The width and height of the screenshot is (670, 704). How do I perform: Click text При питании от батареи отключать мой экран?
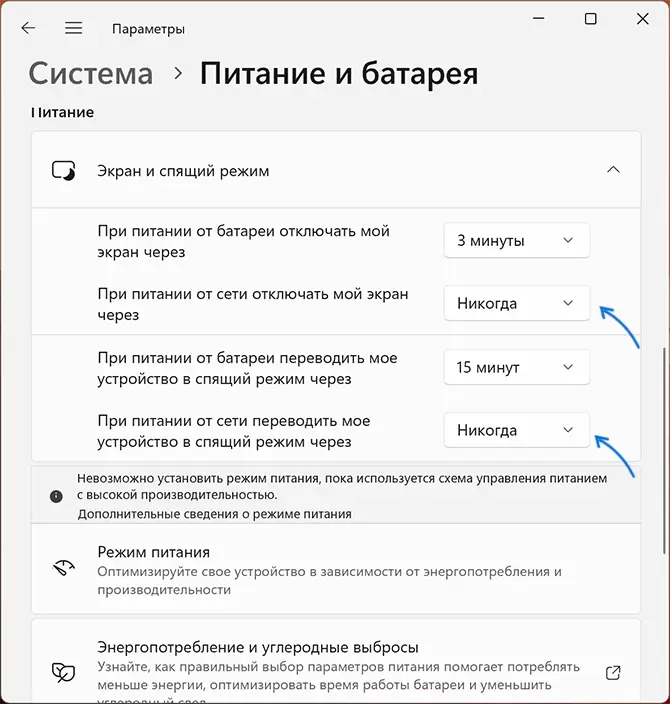click(x=243, y=242)
